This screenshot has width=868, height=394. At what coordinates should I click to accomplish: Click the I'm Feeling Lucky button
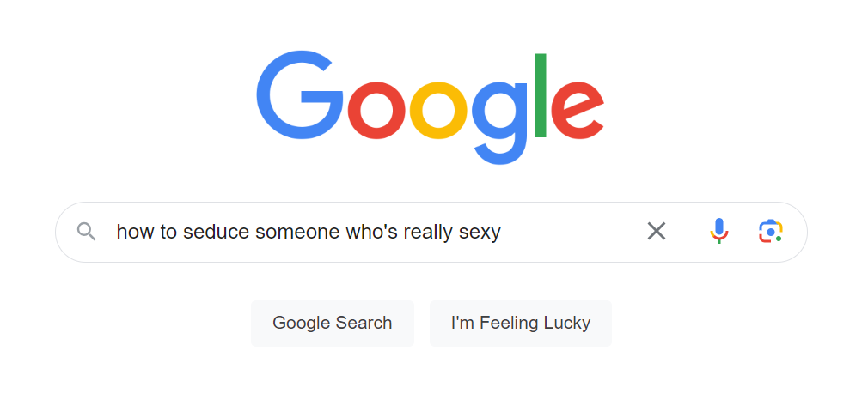520,324
